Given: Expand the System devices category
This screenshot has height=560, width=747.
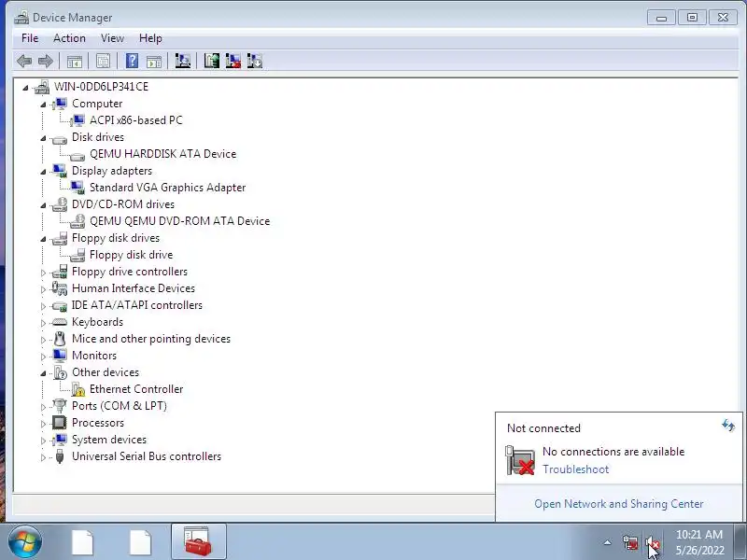Looking at the screenshot, I should [x=43, y=441].
